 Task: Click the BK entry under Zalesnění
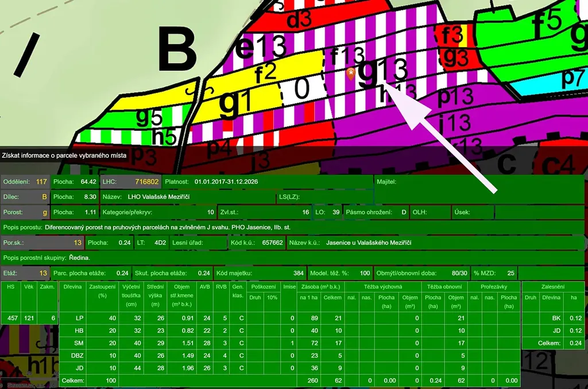[x=555, y=318]
